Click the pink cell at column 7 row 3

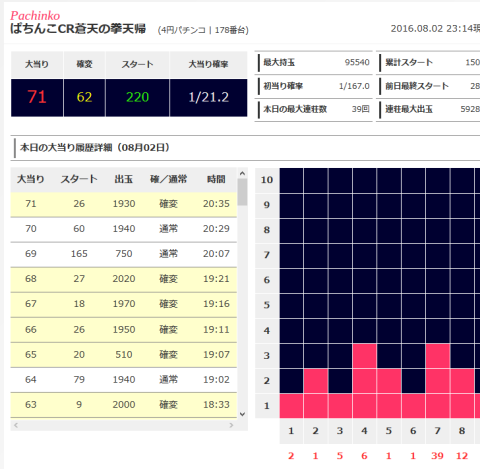pos(438,356)
